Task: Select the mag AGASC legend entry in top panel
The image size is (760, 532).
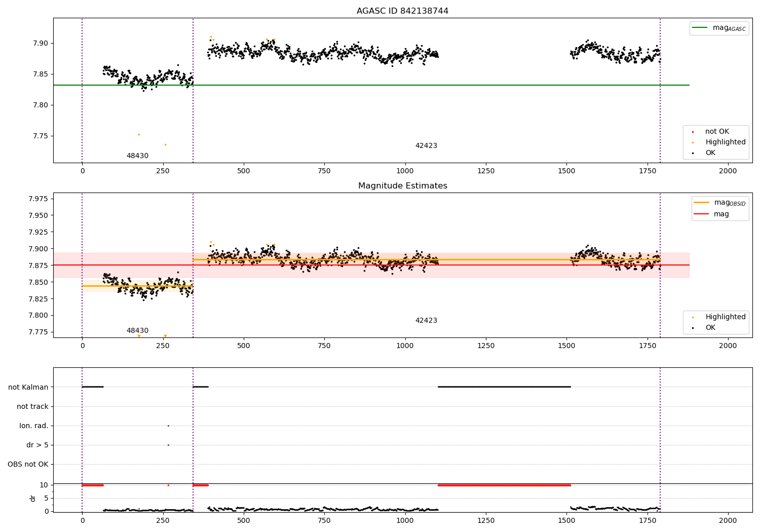Action: pos(719,28)
